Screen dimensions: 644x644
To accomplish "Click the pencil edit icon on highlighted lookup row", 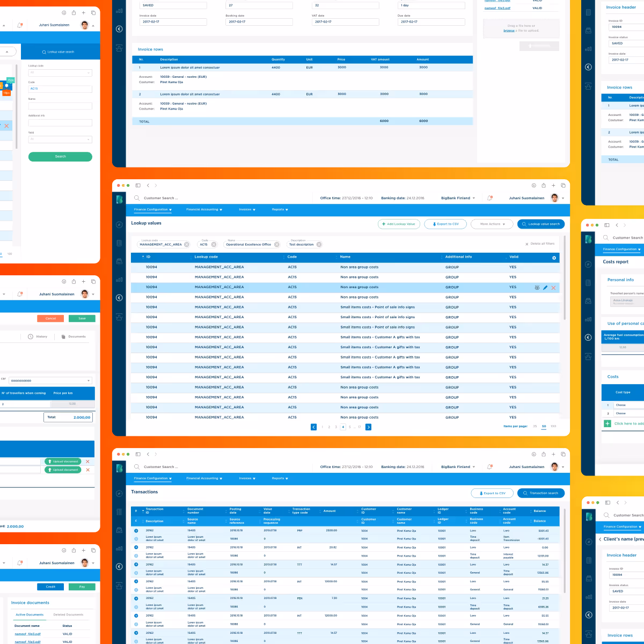I will coord(545,288).
